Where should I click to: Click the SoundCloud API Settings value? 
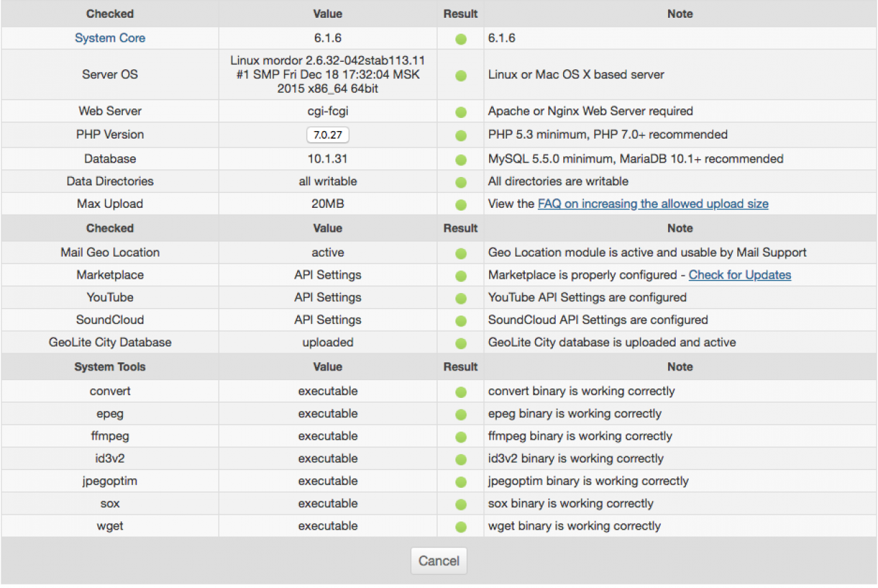point(327,320)
